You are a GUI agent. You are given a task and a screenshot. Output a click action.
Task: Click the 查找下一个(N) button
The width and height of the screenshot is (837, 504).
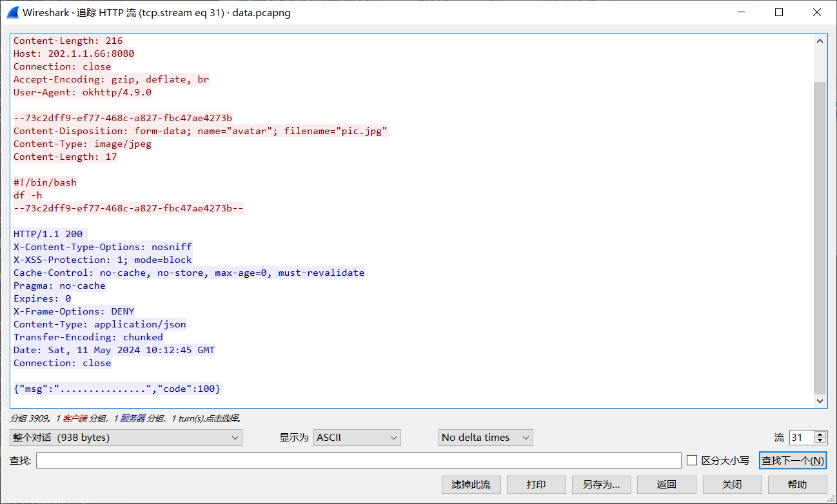[793, 460]
